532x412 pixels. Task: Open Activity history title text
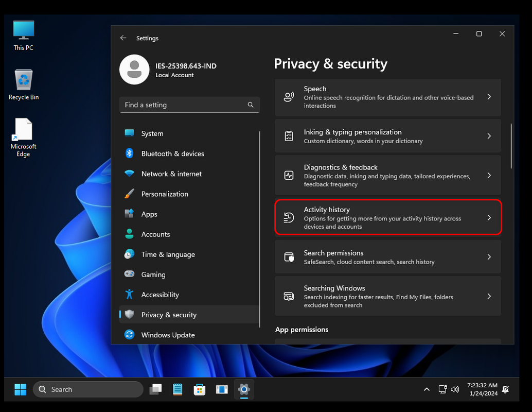327,210
